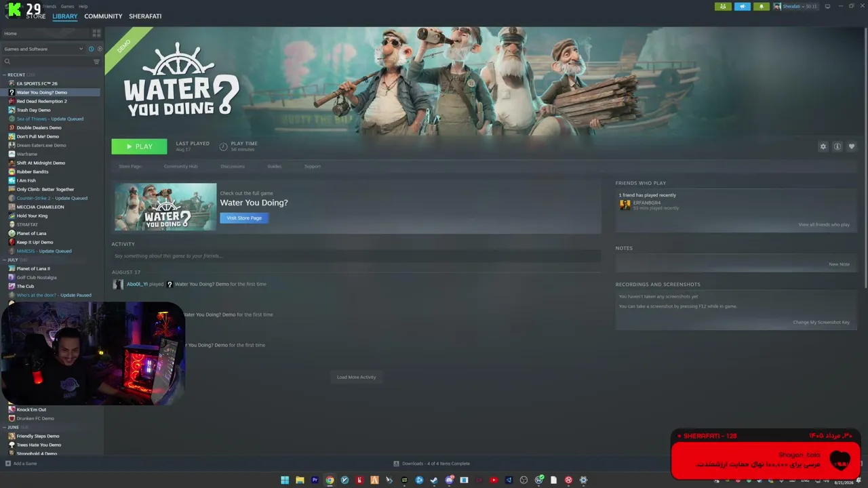Open game settings gear for Water You Doing
868x488 pixels.
[x=823, y=146]
